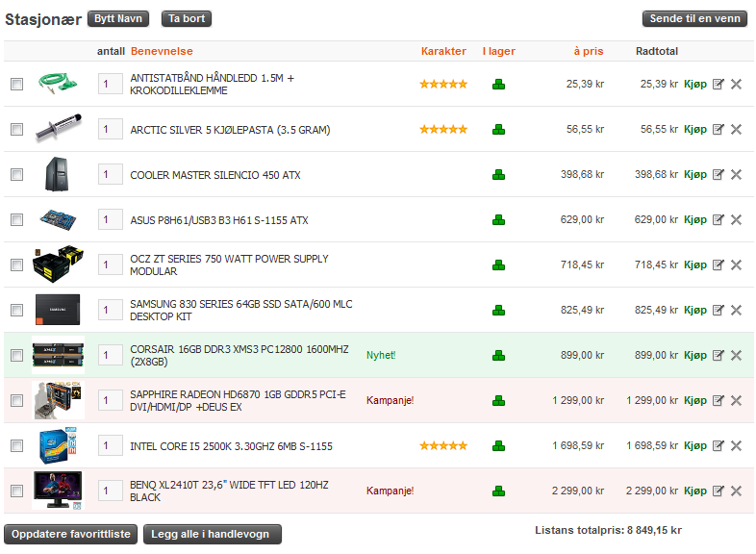Edit icon for Corsair 16GB DDR3 row

718,355
